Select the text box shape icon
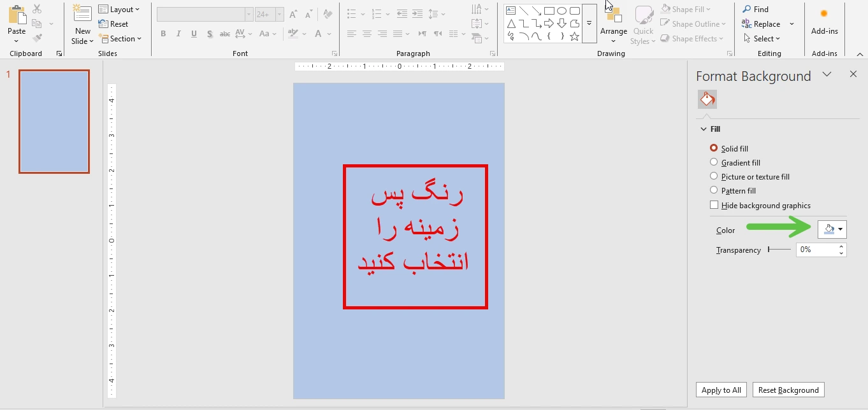The height and width of the screenshot is (410, 868). pyautogui.click(x=510, y=11)
